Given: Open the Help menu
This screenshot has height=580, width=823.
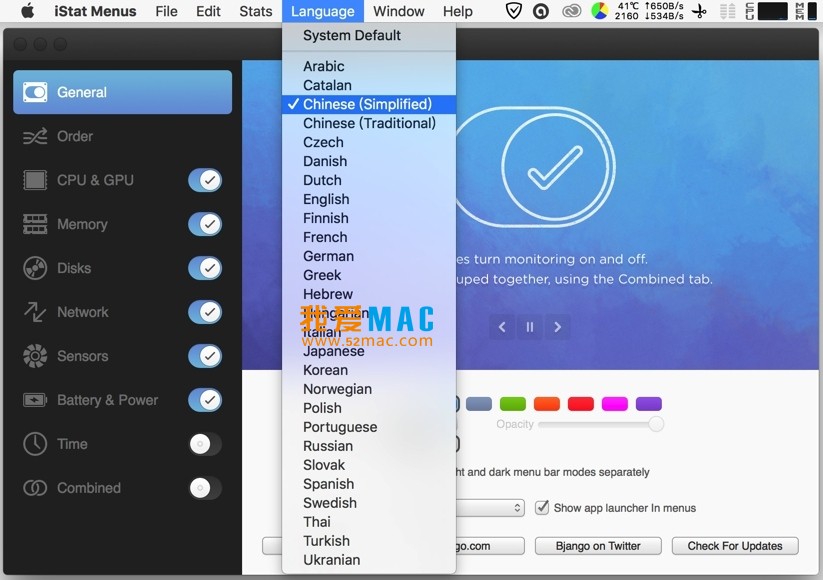Looking at the screenshot, I should (458, 11).
